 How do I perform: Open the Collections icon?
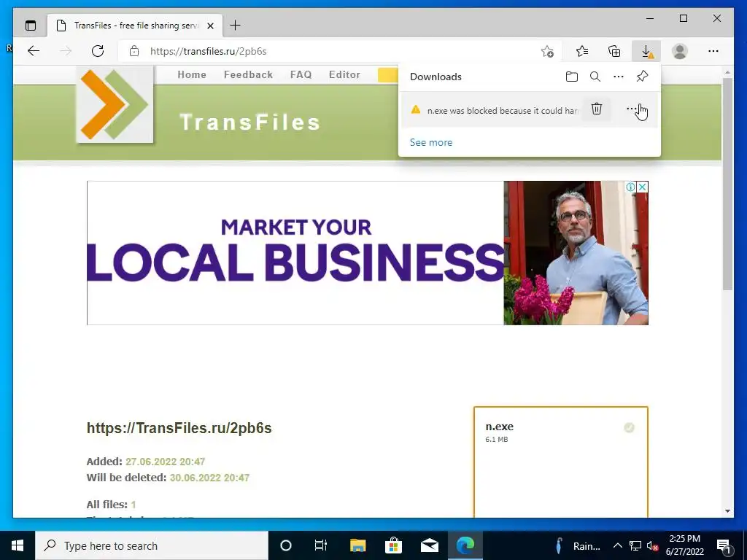[614, 51]
